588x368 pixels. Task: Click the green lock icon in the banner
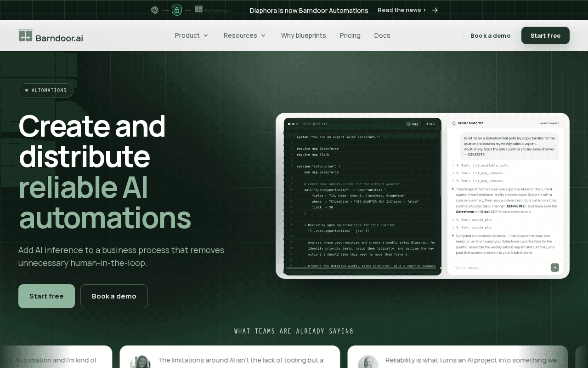click(177, 10)
